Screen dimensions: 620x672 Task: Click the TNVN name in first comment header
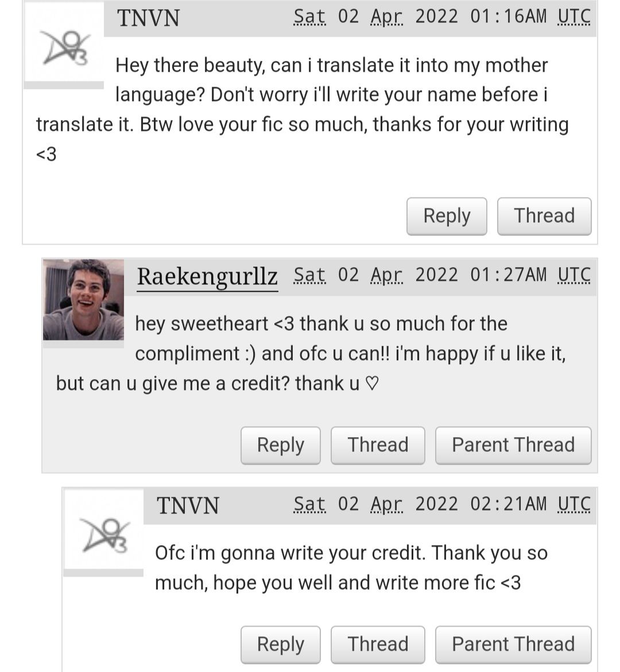pyautogui.click(x=148, y=18)
